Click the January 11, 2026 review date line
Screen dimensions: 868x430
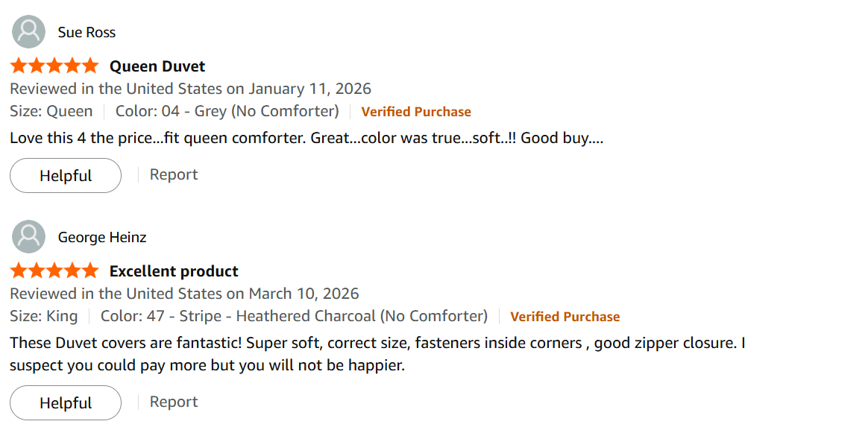tap(190, 89)
